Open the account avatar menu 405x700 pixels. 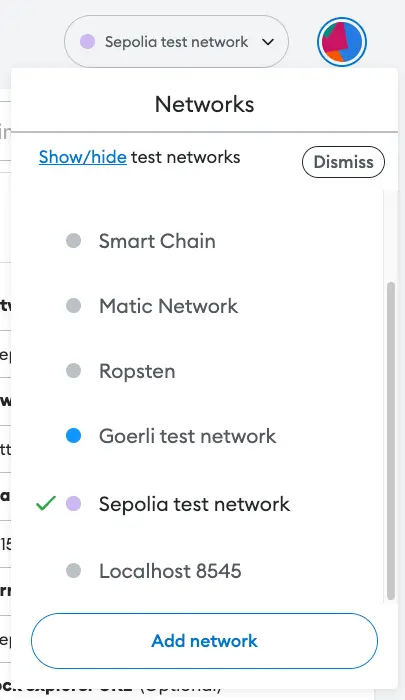tap(342, 42)
